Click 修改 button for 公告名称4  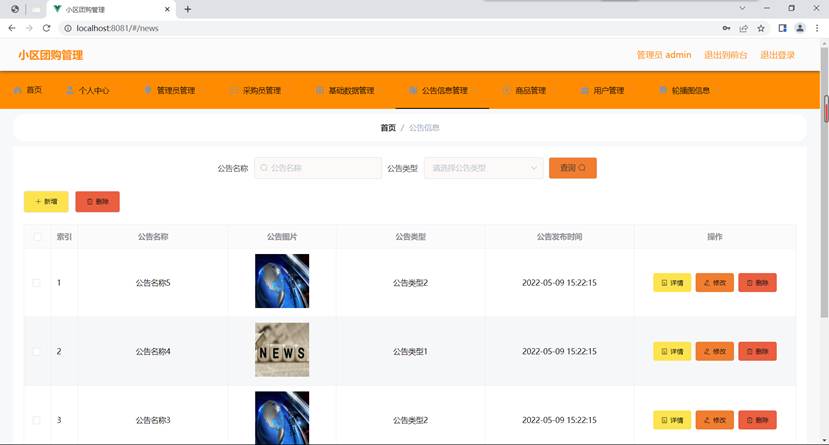point(715,351)
